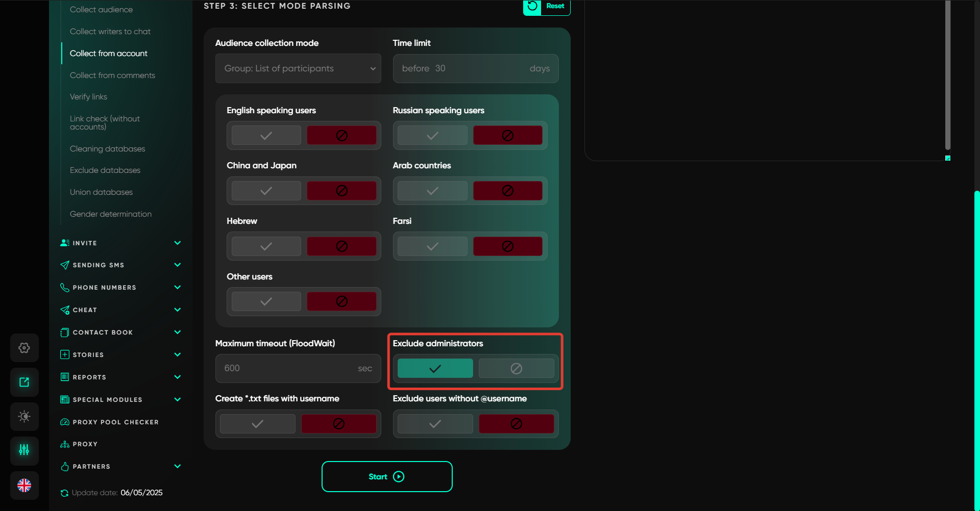The image size is (980, 511).
Task: Select Gender determination in the sidebar
Action: tap(111, 214)
